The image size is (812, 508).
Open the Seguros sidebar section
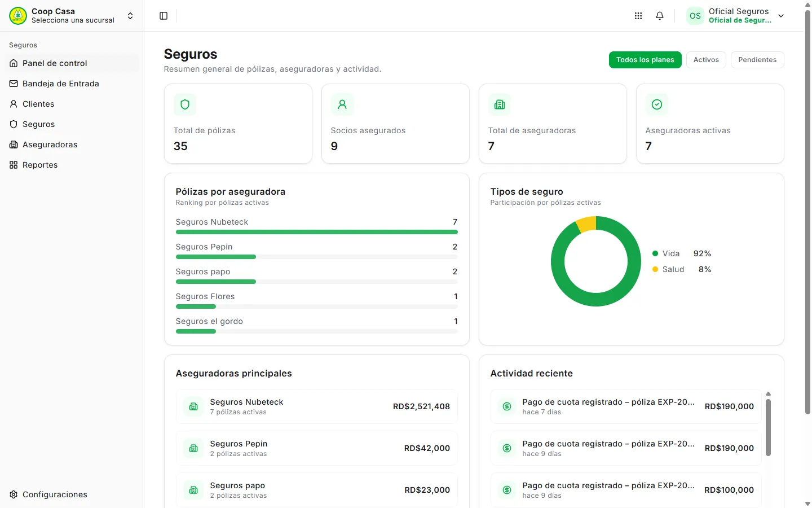tap(72, 124)
